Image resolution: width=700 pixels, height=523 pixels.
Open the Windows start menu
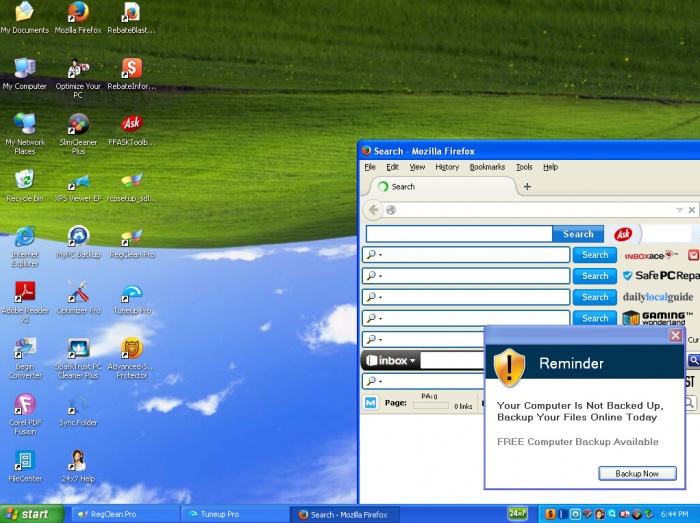click(x=31, y=514)
